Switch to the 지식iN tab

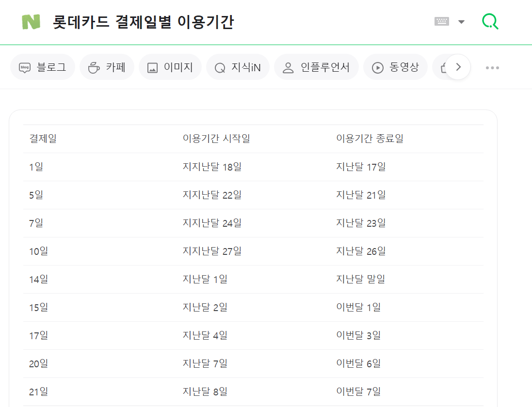click(x=238, y=67)
